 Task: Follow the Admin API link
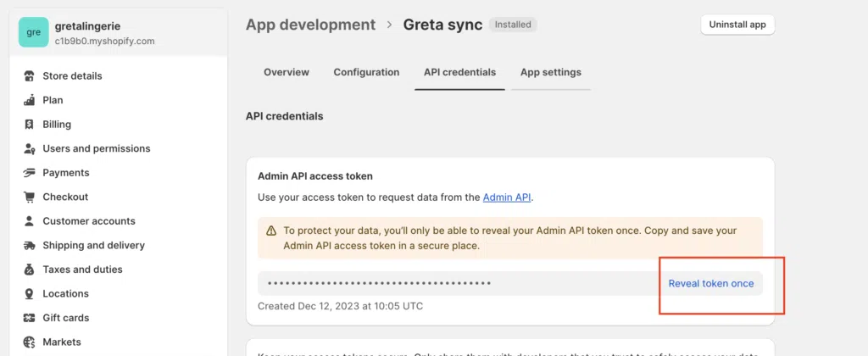click(507, 197)
